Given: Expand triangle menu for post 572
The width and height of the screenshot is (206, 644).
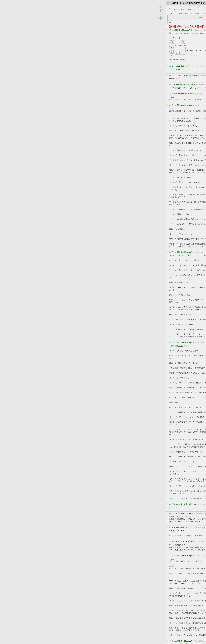Looking at the screenshot, I should [167, 555].
